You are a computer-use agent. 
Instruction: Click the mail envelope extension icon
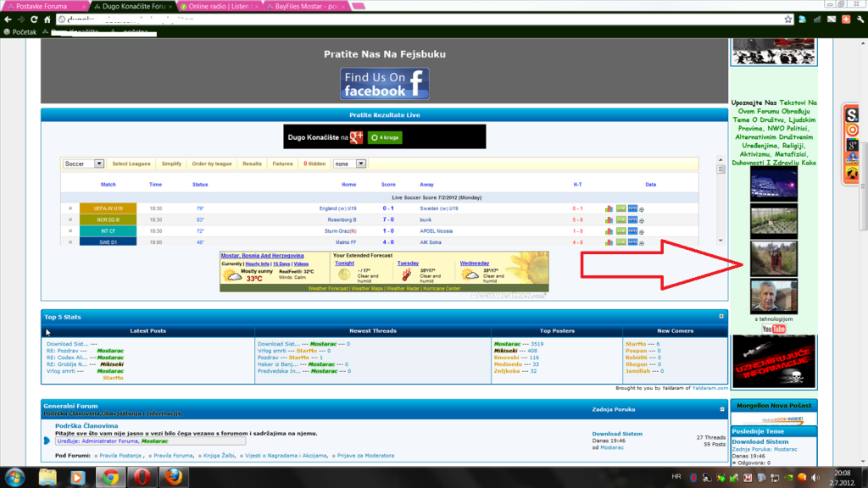832,19
